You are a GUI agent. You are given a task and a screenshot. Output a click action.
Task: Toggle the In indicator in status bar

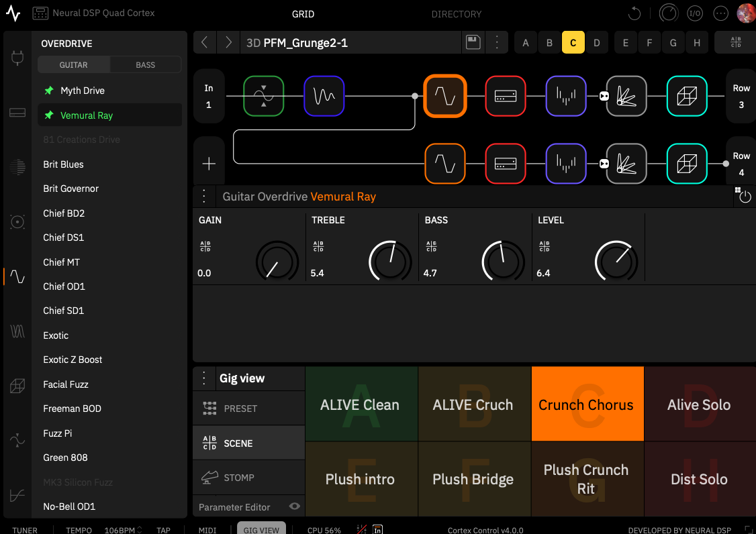click(x=377, y=530)
